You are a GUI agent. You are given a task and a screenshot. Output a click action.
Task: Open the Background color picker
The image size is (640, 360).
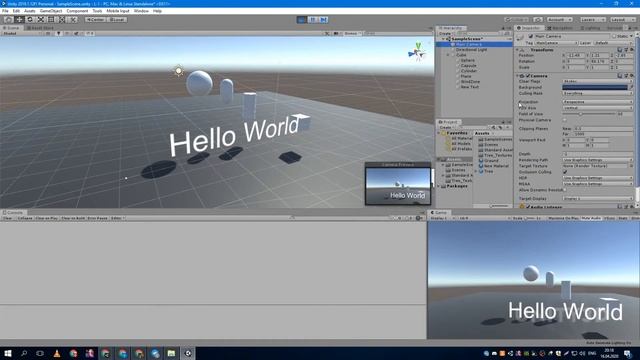[x=595, y=87]
